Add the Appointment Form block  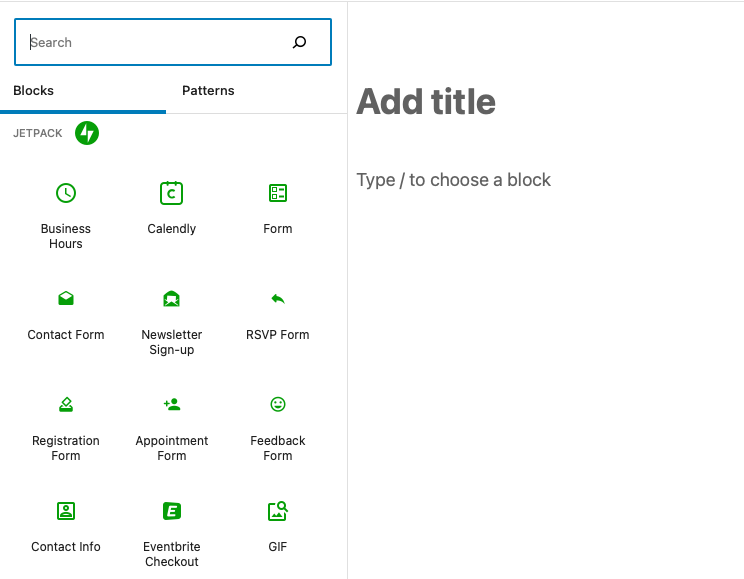[x=172, y=424]
